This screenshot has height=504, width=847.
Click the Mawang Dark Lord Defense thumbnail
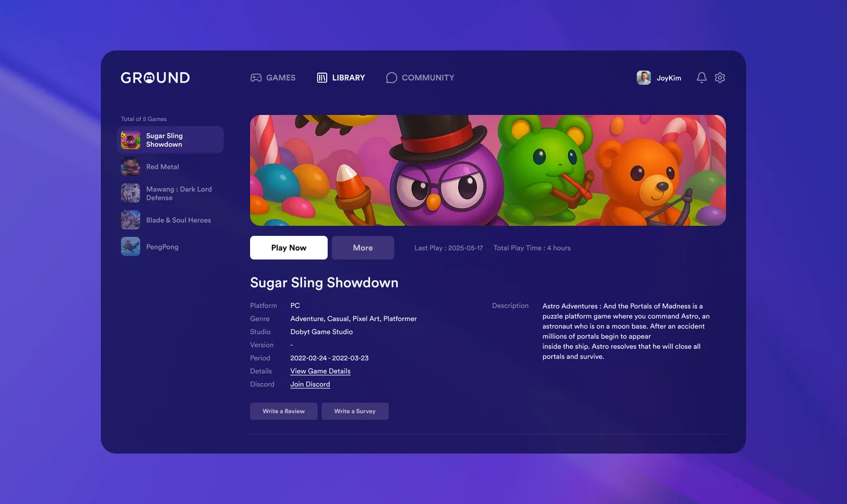[x=130, y=193]
